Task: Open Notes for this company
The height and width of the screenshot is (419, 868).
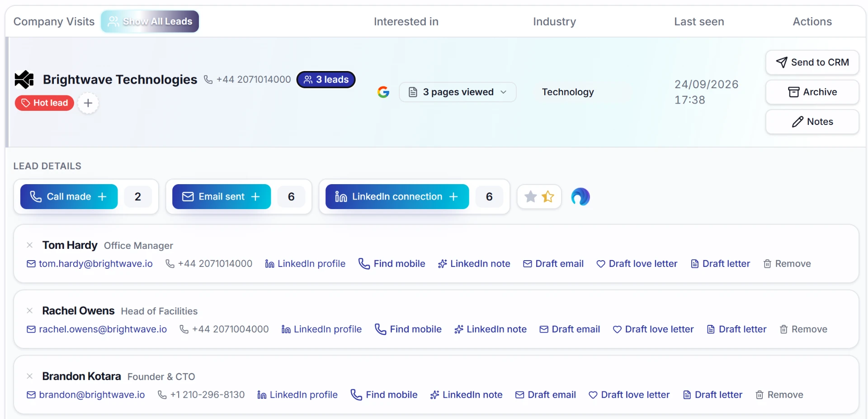Action: 812,122
